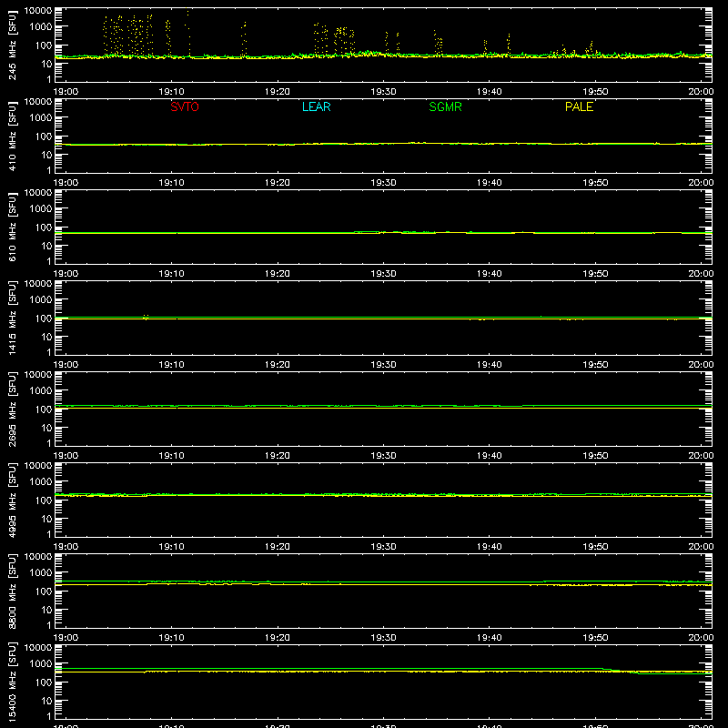
Task: Click the yellow PALE station label
Action: [x=579, y=106]
